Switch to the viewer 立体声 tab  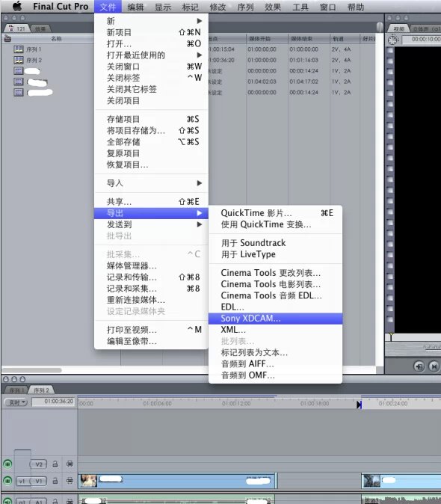pyautogui.click(x=425, y=29)
